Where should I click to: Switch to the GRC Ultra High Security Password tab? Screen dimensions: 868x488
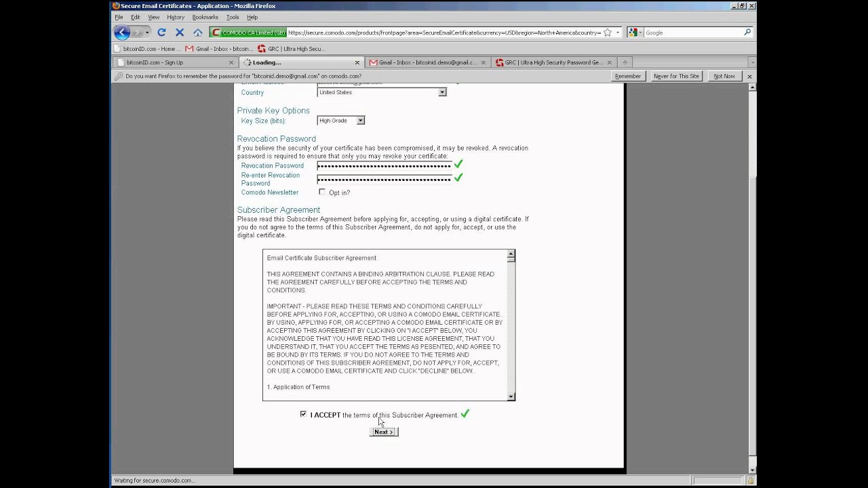click(x=553, y=62)
